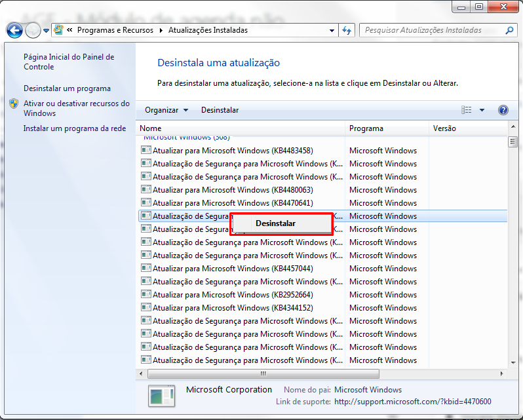Viewport: 523px width, 420px height.
Task: Click the shield icon beside Ativar recursos
Action: [14, 104]
